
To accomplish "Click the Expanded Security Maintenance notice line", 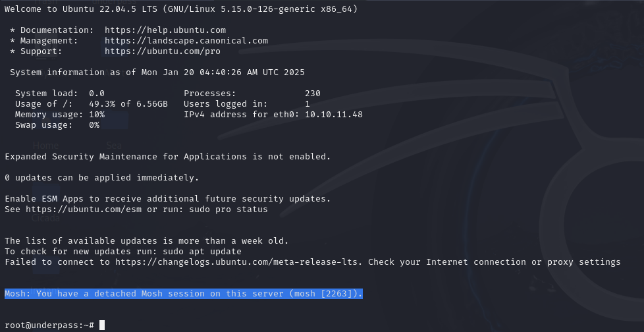I will tap(167, 157).
